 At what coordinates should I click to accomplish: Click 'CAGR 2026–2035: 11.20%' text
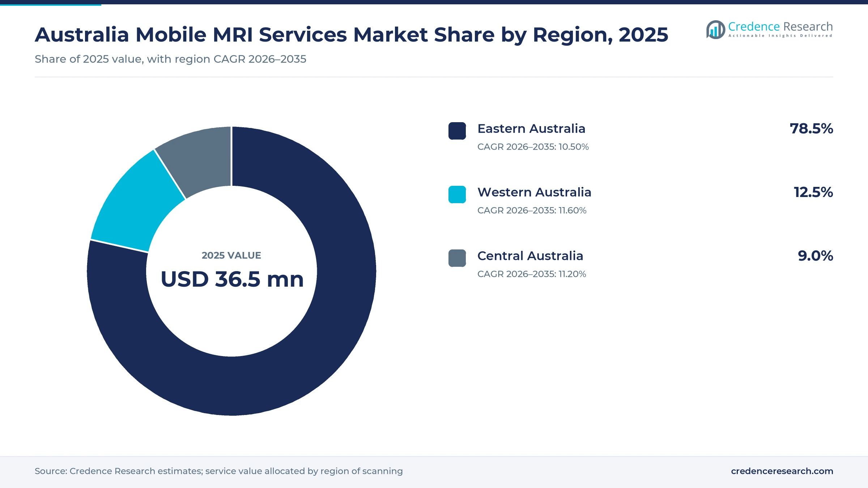(x=532, y=274)
